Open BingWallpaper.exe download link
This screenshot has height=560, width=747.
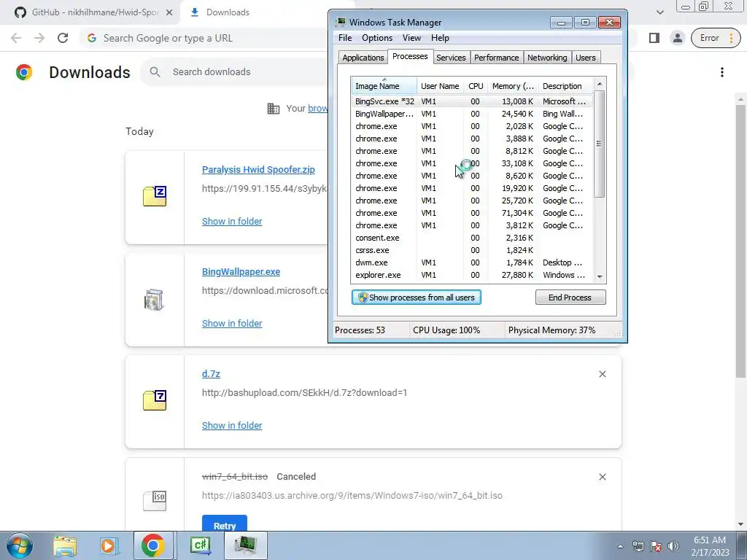click(x=241, y=271)
